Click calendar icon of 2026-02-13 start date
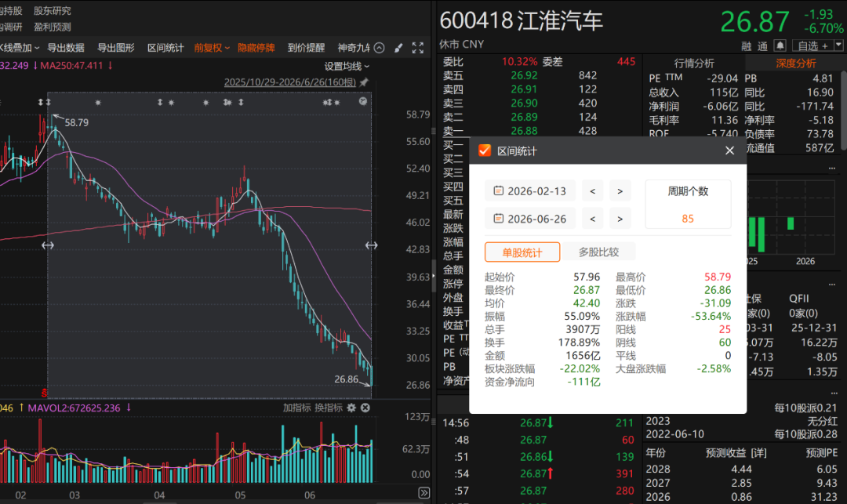This screenshot has width=847, height=504. click(499, 190)
